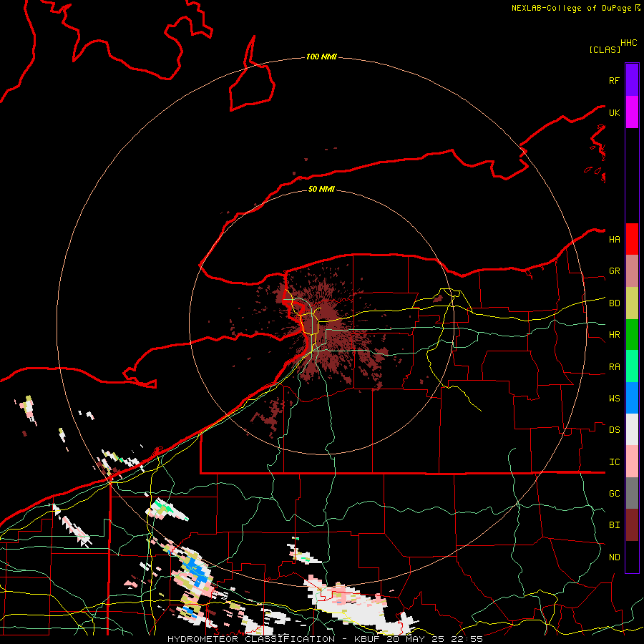
Task: Click the blue WS legend swatch
Action: [x=632, y=398]
